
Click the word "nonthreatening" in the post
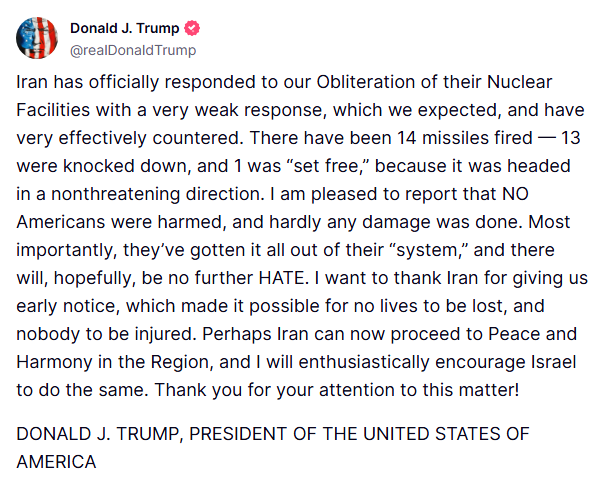pyautogui.click(x=116, y=194)
